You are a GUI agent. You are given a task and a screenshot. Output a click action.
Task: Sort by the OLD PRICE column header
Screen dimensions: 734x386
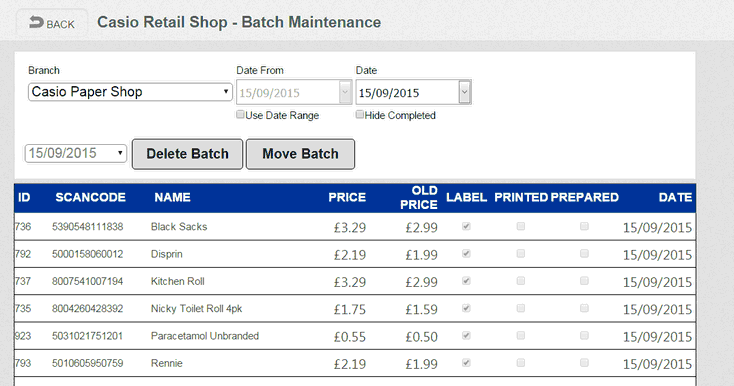(419, 197)
